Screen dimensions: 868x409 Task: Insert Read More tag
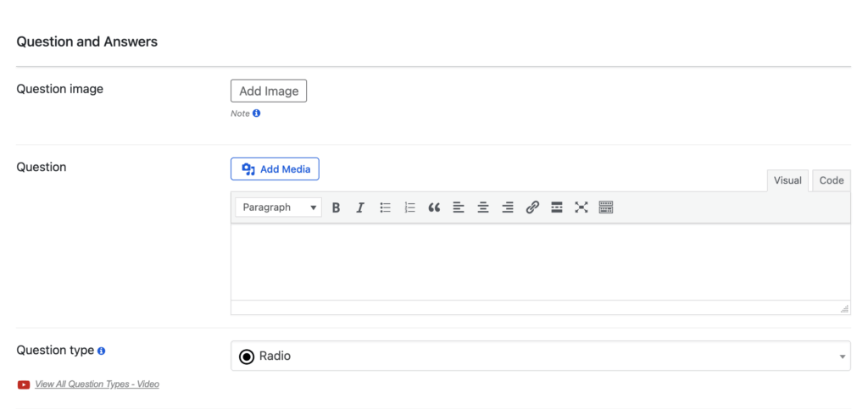pos(557,207)
